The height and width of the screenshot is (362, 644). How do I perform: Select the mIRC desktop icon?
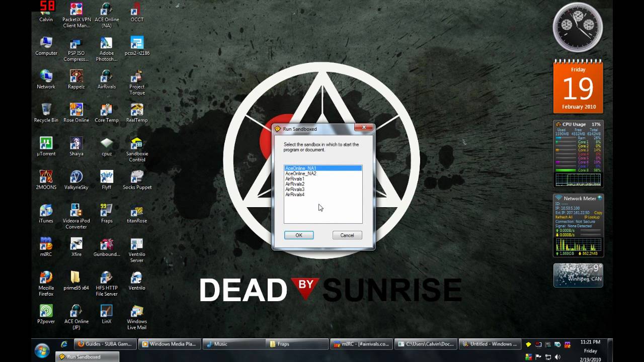(46, 247)
